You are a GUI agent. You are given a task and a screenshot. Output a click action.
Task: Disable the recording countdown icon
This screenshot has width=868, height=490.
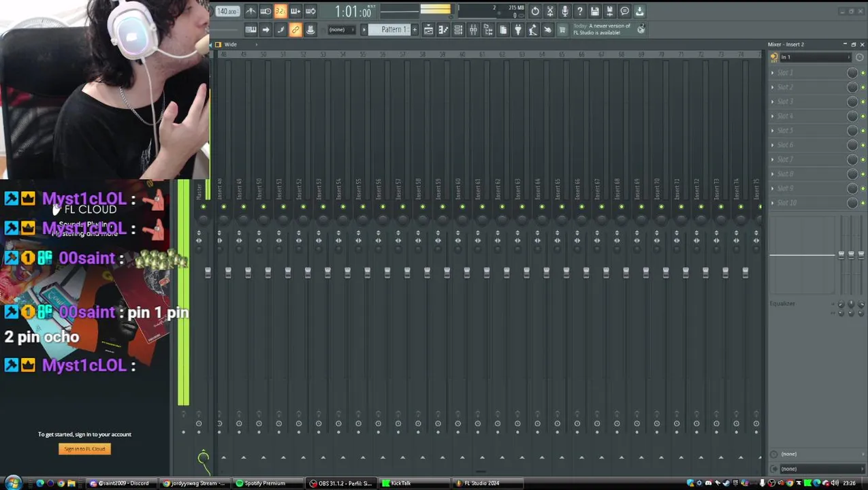pyautogui.click(x=280, y=11)
